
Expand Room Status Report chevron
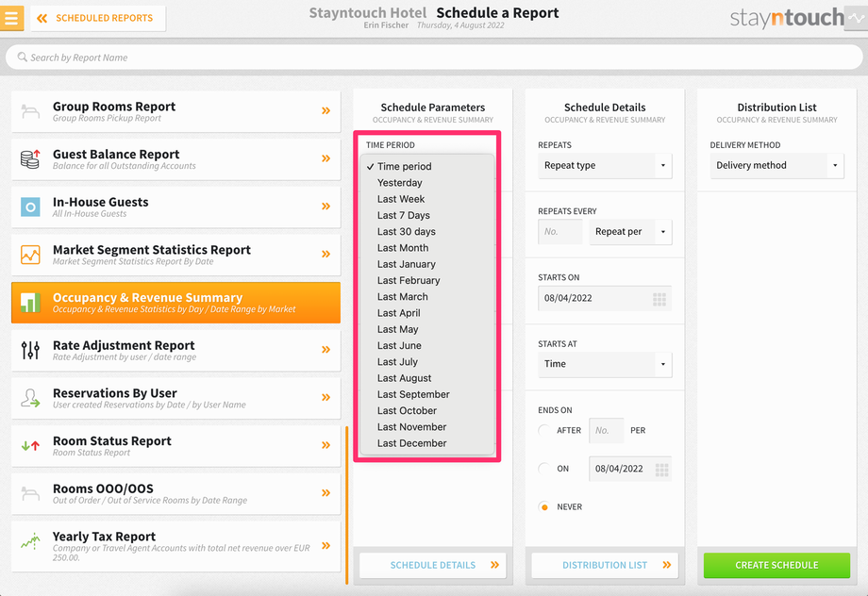tap(326, 445)
